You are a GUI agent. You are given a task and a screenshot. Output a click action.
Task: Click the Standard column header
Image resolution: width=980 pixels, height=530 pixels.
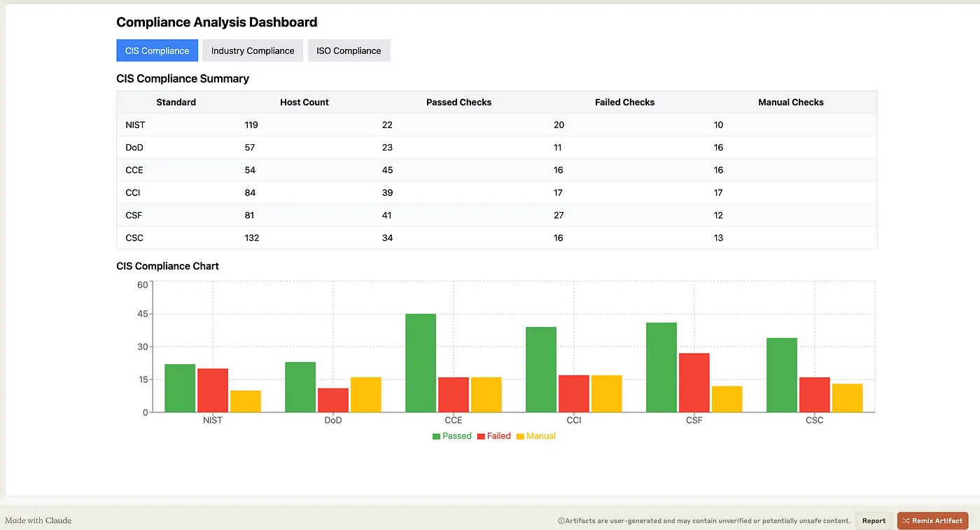tap(176, 102)
